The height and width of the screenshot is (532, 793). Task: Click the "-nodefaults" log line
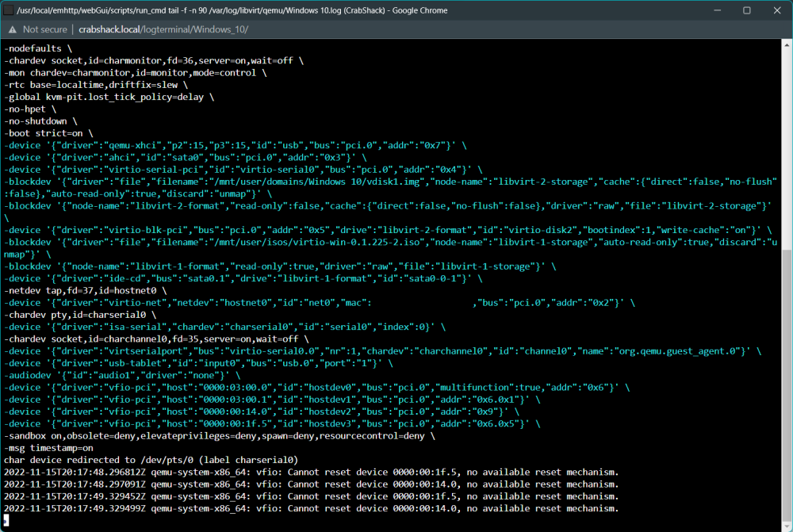tap(38, 48)
